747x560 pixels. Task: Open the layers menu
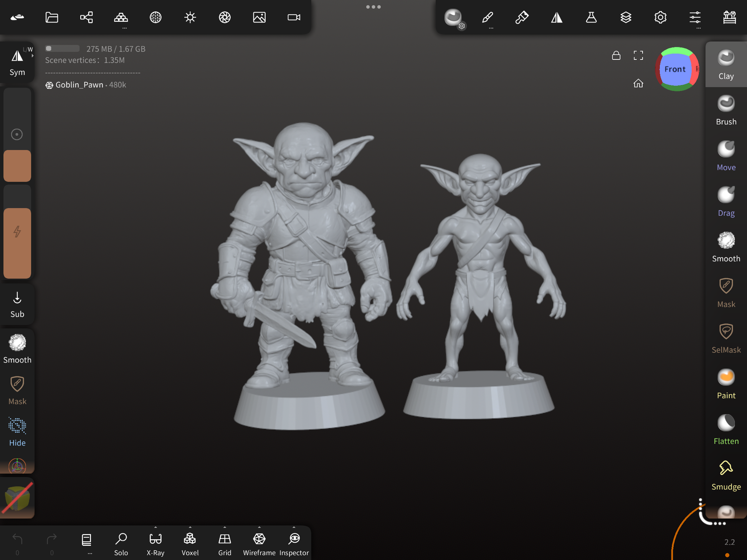(626, 17)
